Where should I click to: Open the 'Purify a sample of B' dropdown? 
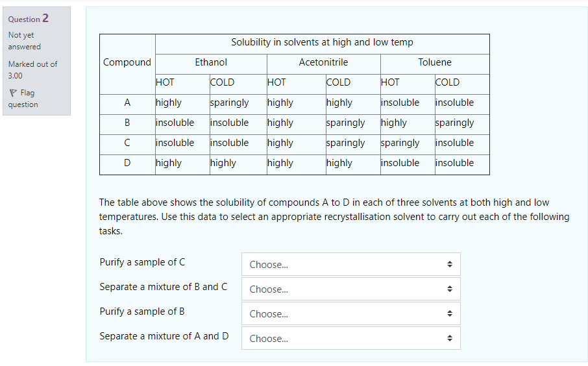click(350, 314)
